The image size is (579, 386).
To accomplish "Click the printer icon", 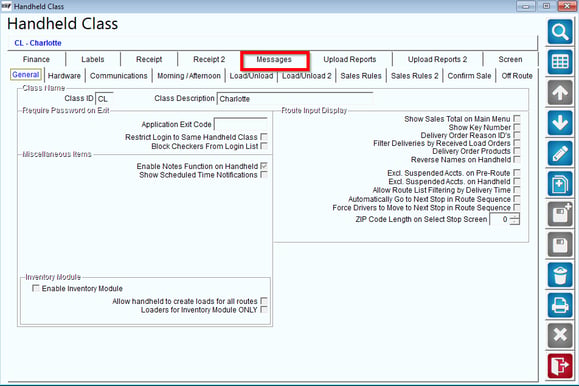I will coord(560,305).
